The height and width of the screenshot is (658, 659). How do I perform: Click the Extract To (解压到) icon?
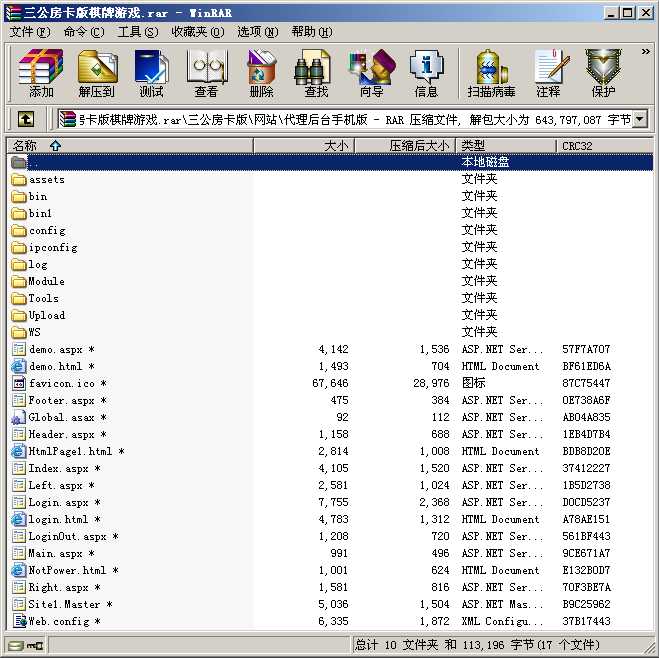tap(97, 66)
